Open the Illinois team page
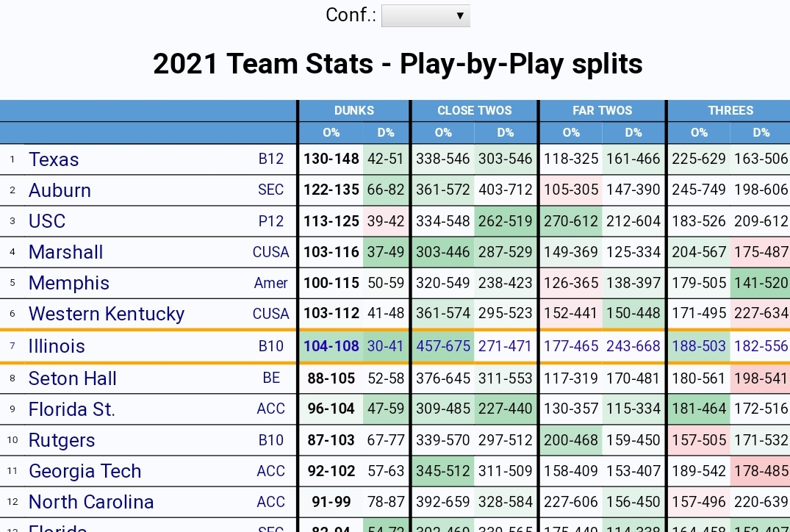Screen dimensions: 790x532 click(57, 346)
